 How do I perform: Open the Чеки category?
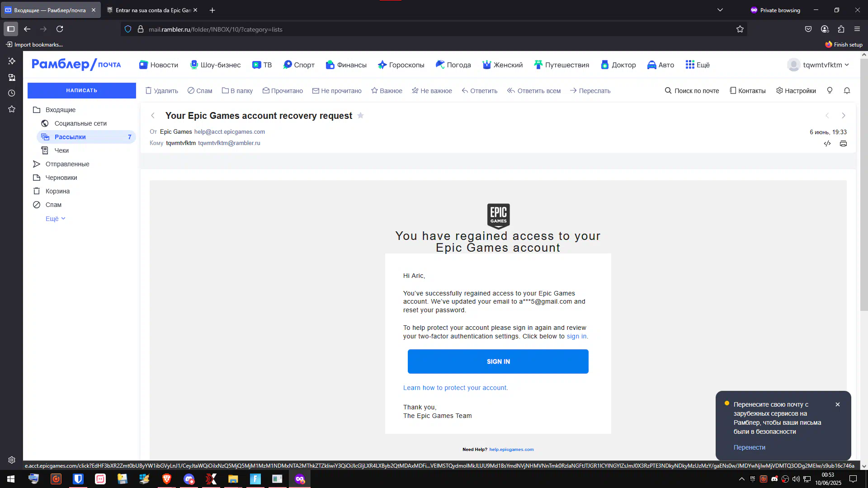[61, 150]
